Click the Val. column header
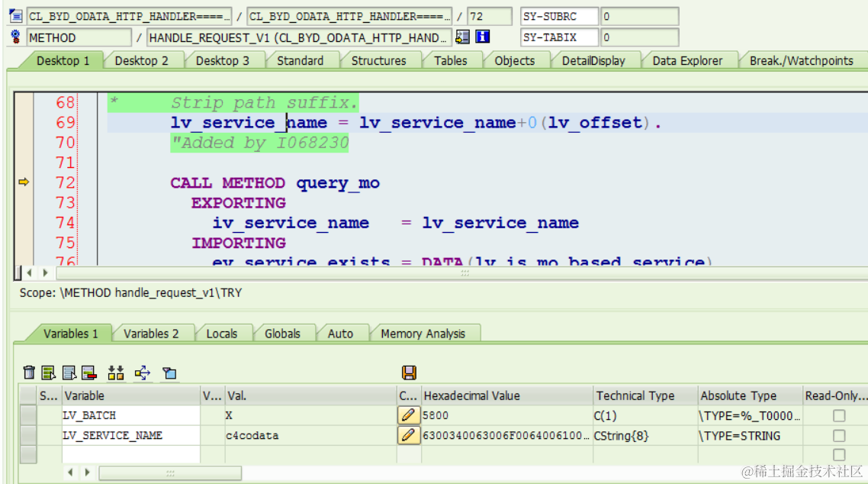Screen dimensions: 868x484 tap(310, 395)
